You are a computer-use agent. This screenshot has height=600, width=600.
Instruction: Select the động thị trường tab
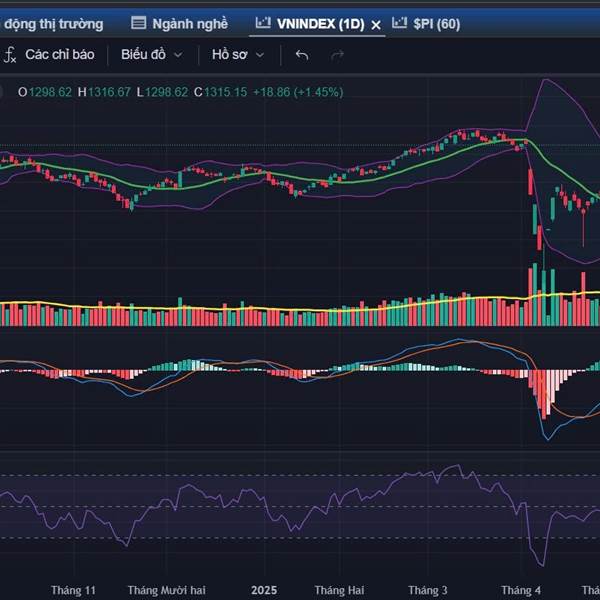pos(53,24)
